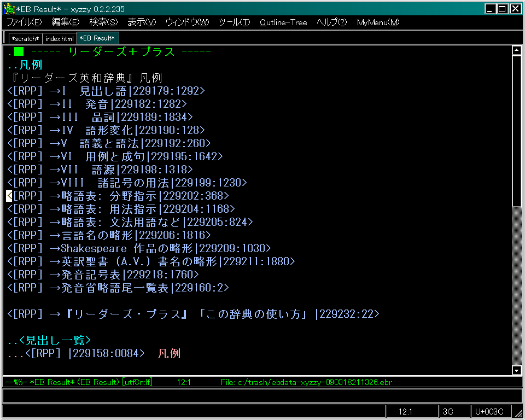Switch to the *scratch* buffer tab
This screenshot has height=420, width=525.
point(26,38)
